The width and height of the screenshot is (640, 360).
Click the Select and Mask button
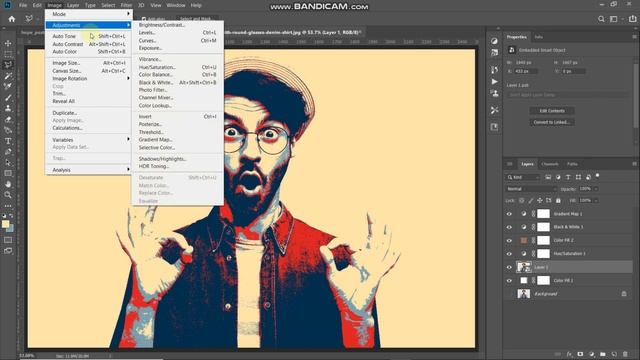[x=196, y=19]
